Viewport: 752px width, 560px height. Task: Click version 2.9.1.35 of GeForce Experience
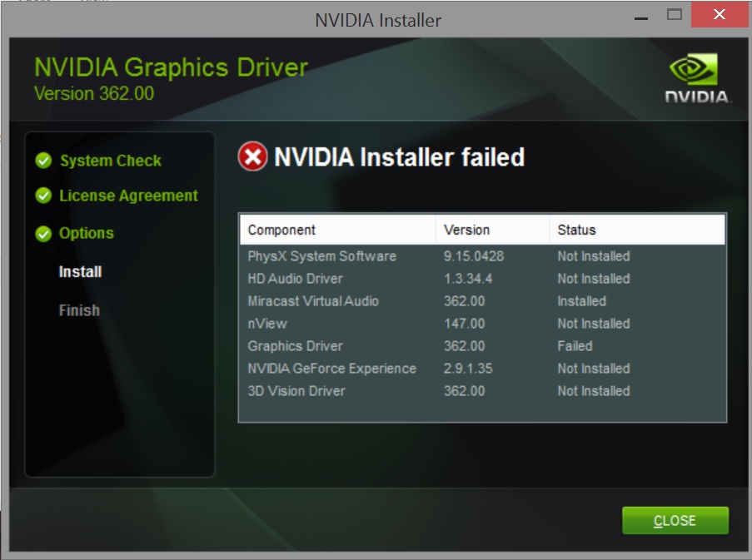[468, 369]
